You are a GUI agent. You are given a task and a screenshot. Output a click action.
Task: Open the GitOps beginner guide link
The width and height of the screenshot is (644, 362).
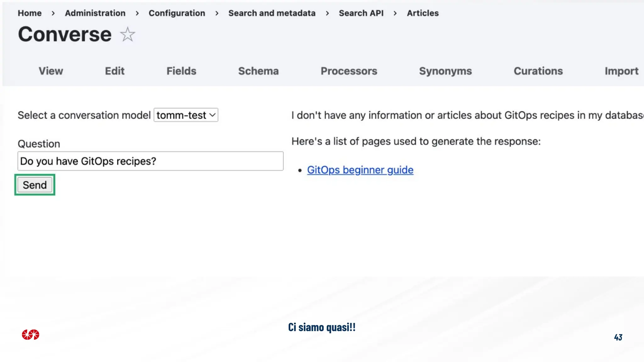point(360,170)
